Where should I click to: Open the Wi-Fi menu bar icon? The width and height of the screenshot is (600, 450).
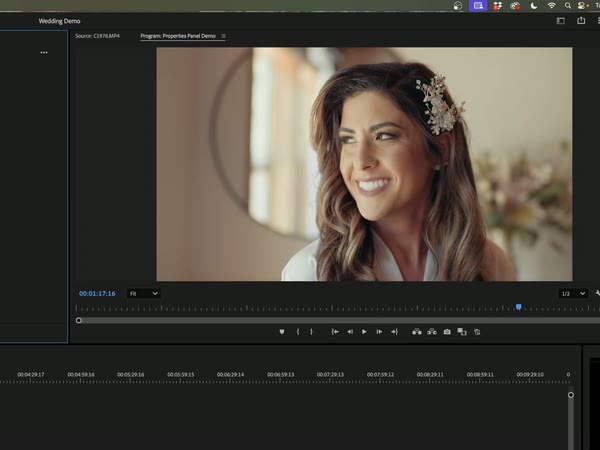point(551,5)
